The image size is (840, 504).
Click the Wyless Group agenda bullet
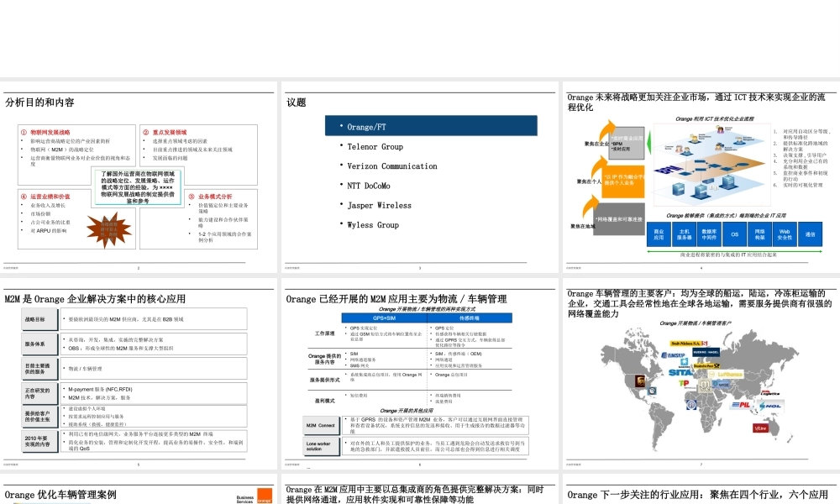[x=373, y=225]
